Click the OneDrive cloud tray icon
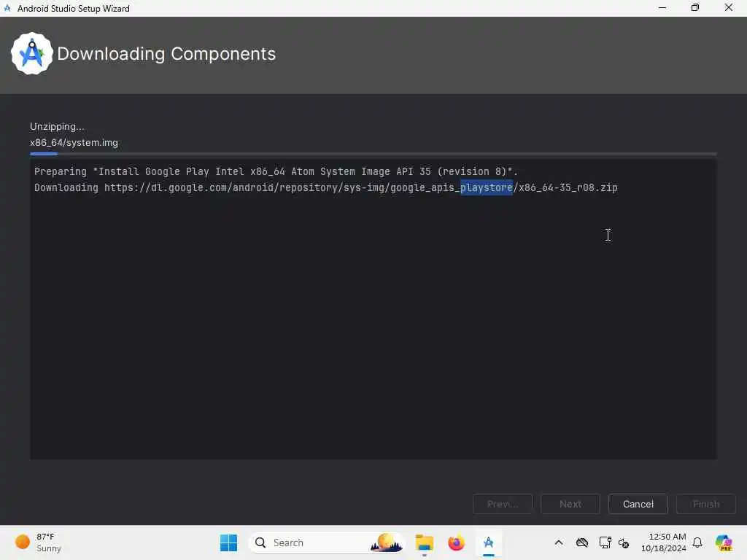The height and width of the screenshot is (560, 747). pos(581,542)
